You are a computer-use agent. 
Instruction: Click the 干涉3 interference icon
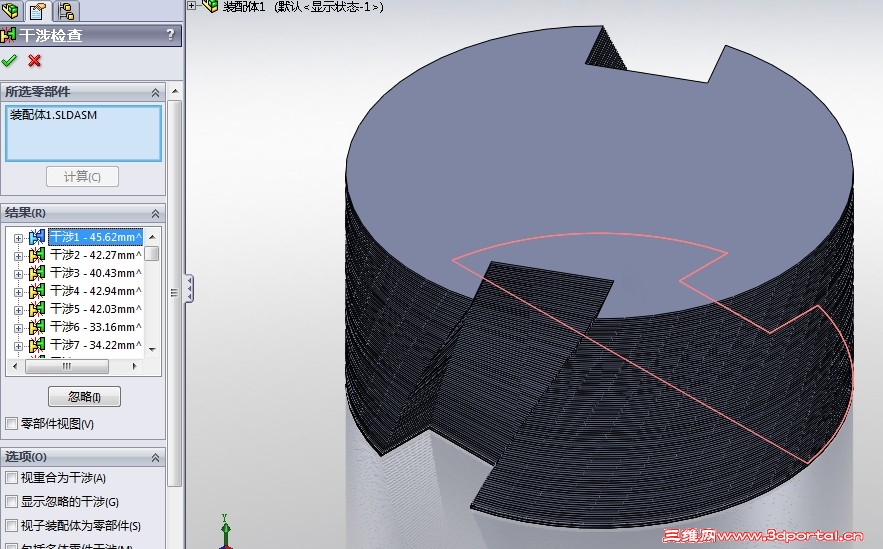coord(37,273)
